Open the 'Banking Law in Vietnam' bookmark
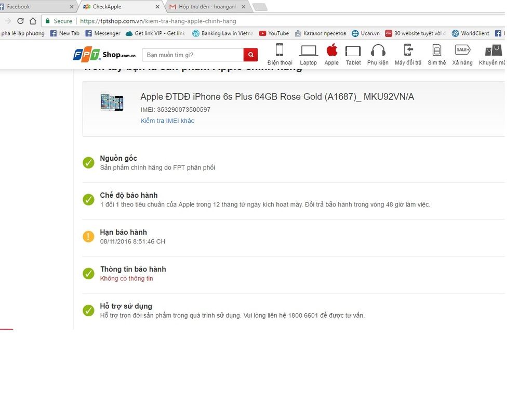This screenshot has height=400, width=532. click(222, 33)
